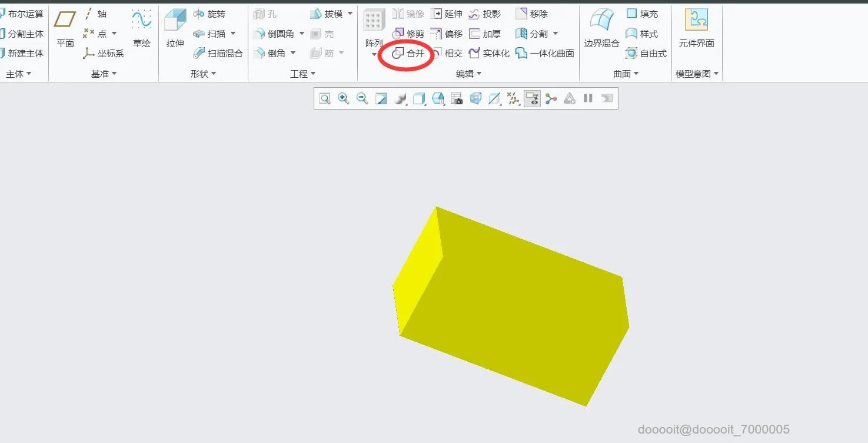Select the 分割主体 split body command

tap(22, 34)
